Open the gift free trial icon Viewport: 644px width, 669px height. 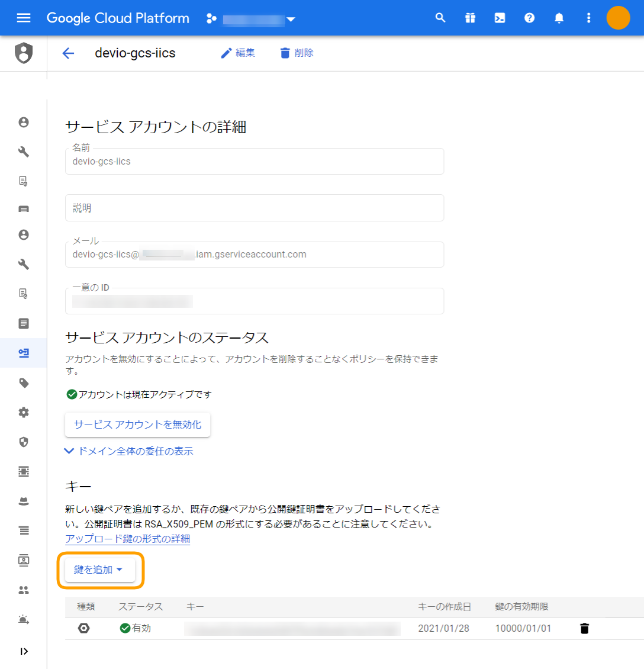pos(470,18)
